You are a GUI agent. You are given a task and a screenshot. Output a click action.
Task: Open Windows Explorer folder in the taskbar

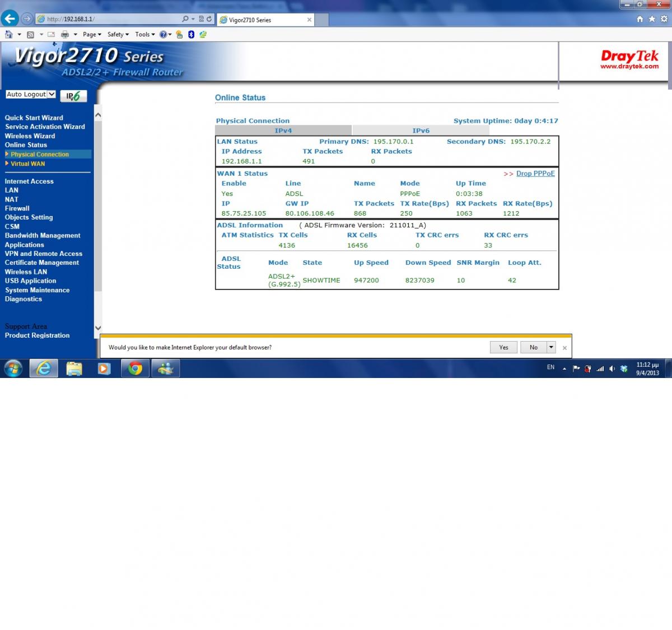pyautogui.click(x=74, y=368)
